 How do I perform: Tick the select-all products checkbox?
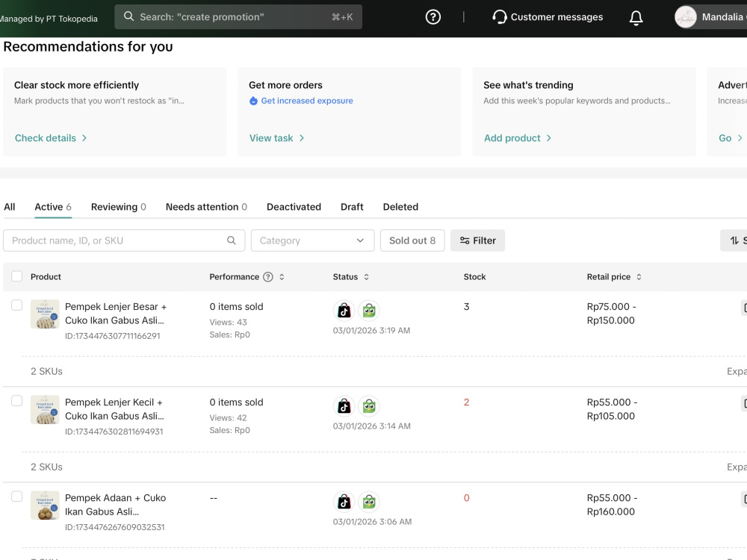coord(16,276)
